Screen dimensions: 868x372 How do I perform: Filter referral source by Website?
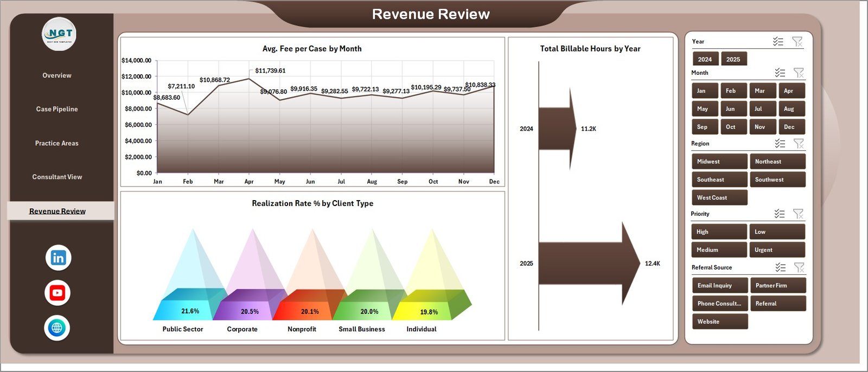pyautogui.click(x=720, y=322)
